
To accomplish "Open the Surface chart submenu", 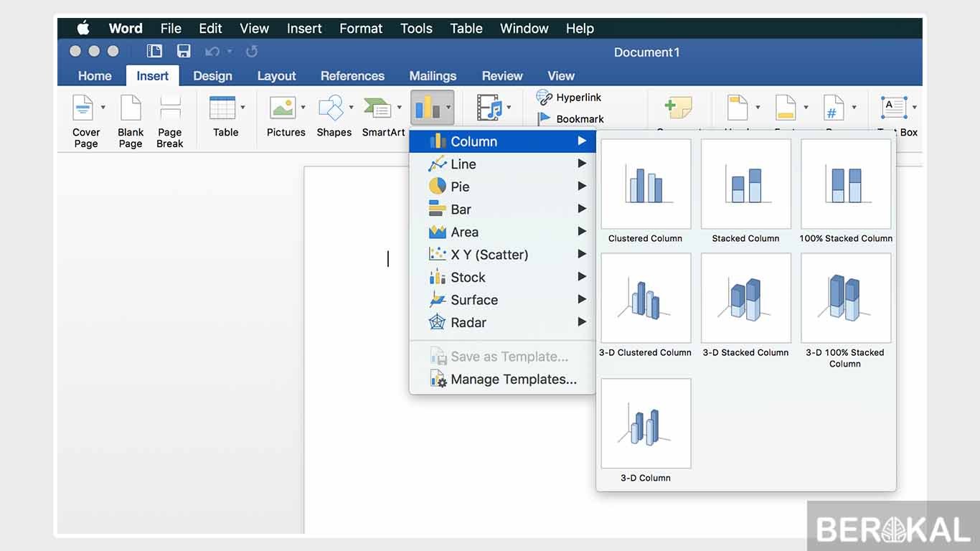I will tap(502, 300).
